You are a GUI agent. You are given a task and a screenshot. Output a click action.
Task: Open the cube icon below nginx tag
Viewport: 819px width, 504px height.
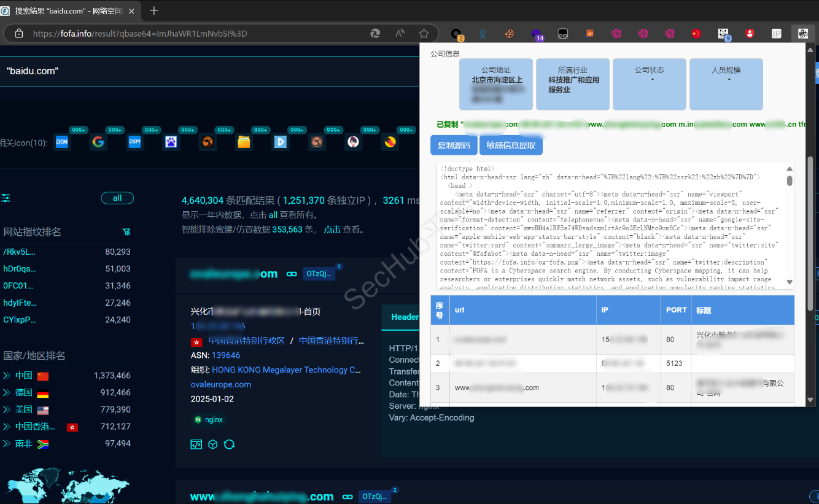coord(213,444)
